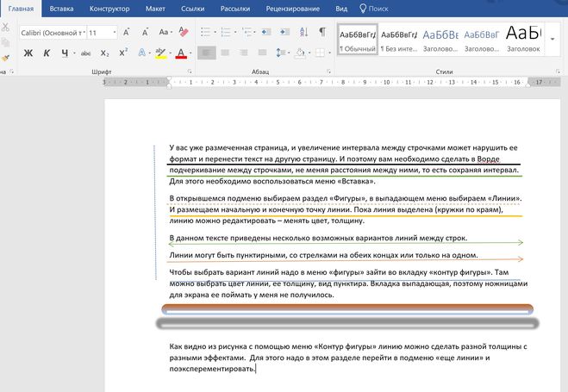The image size is (568, 392).
Task: Justify text alignment
Action: pyautogui.click(x=262, y=53)
